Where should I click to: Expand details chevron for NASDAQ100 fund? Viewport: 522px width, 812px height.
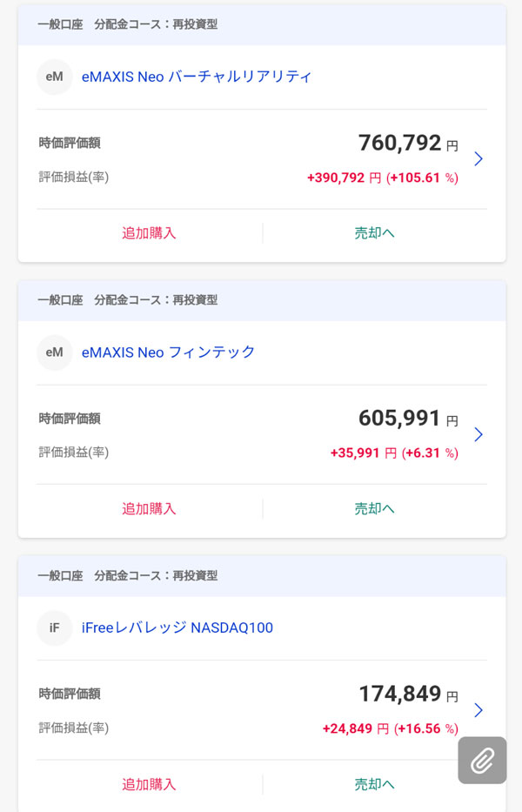click(478, 710)
